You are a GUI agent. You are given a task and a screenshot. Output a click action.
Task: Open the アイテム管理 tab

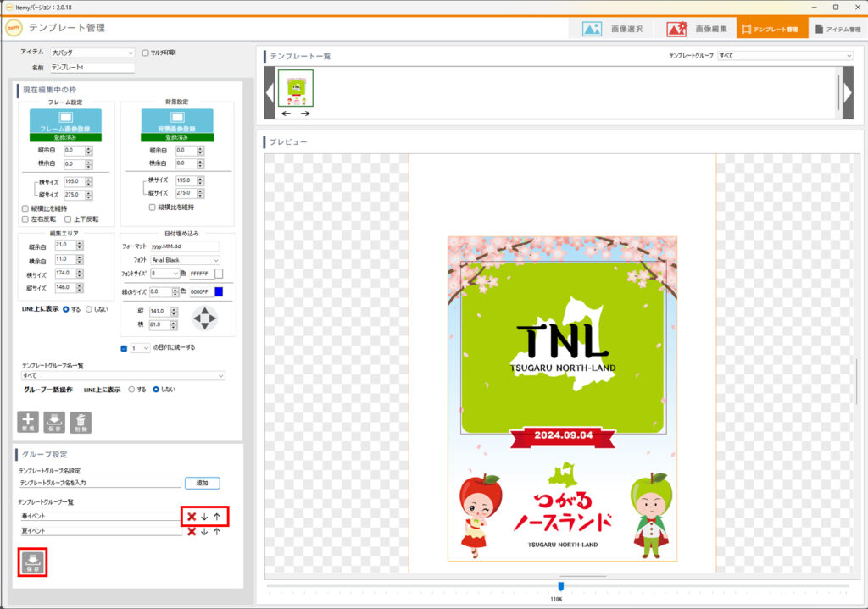(837, 28)
